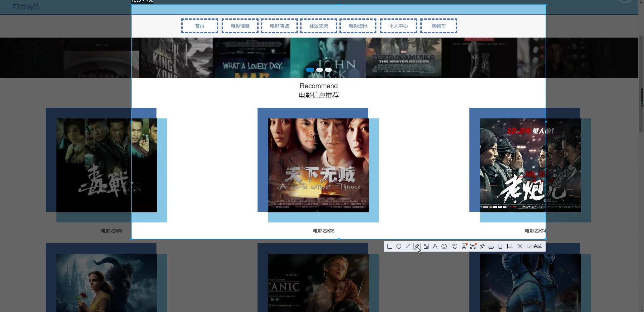644x312 pixels.
Task: Select the numbered step marker tool
Action: tap(444, 246)
